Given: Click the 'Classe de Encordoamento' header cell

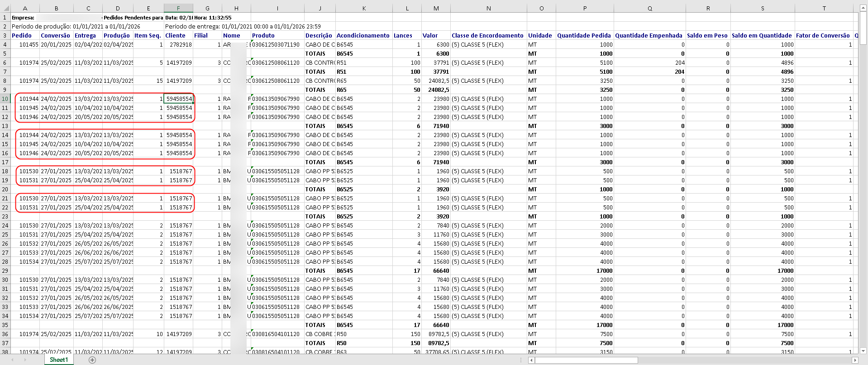Looking at the screenshot, I should tap(488, 35).
